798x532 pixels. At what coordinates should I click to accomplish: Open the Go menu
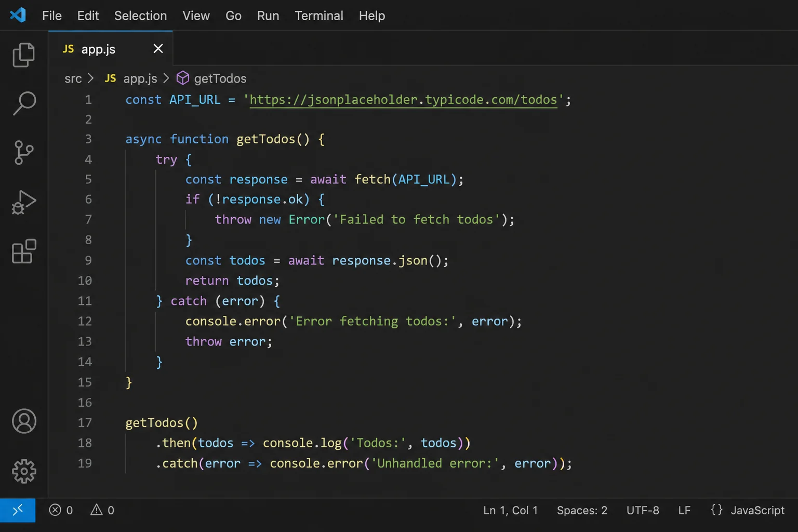coord(233,16)
